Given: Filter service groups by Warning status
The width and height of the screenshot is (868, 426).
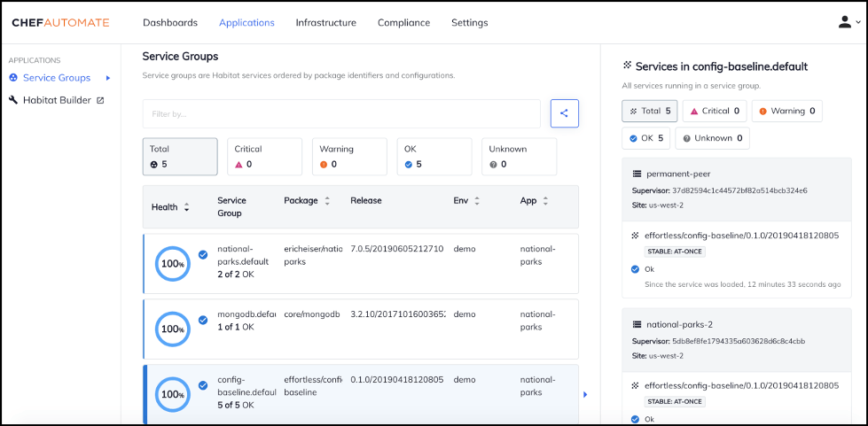Looking at the screenshot, I should pyautogui.click(x=349, y=157).
